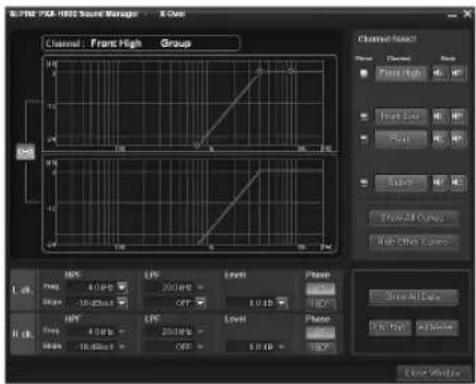The height and width of the screenshot is (384, 476).
Task: Mute the left Front High channel
Action: (x=439, y=73)
